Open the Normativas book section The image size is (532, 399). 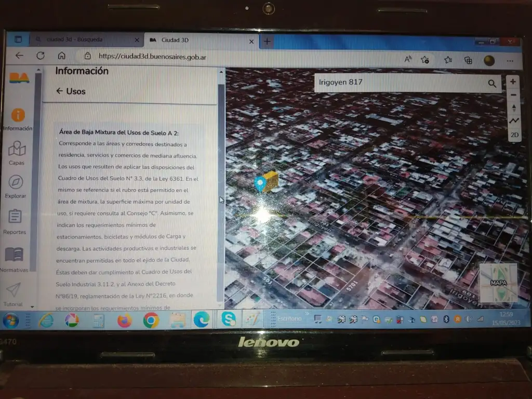click(x=14, y=260)
